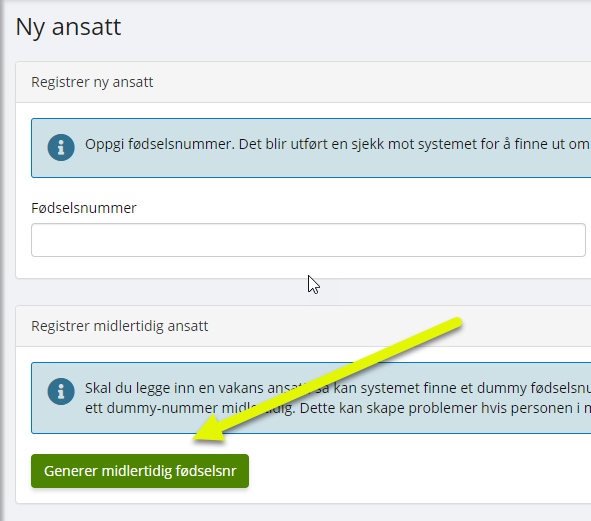Click Generer midlertidig fødselsnr button
This screenshot has width=591, height=521.
140,471
